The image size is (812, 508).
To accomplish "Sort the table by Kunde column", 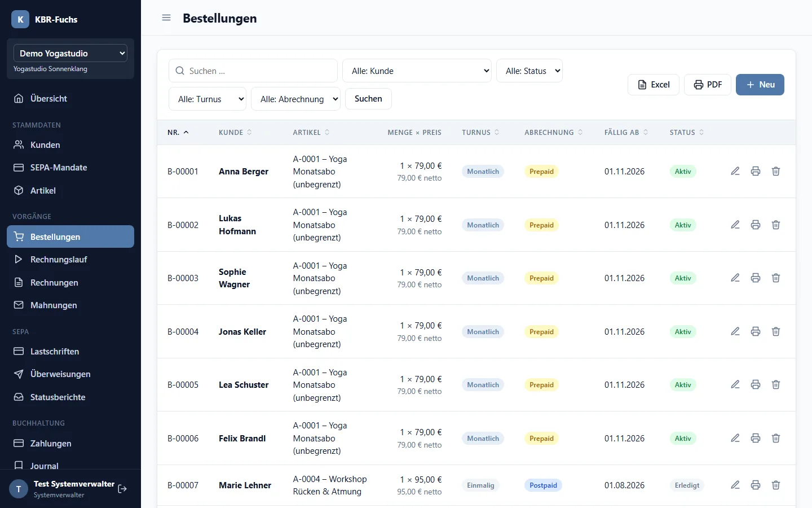I will [235, 133].
